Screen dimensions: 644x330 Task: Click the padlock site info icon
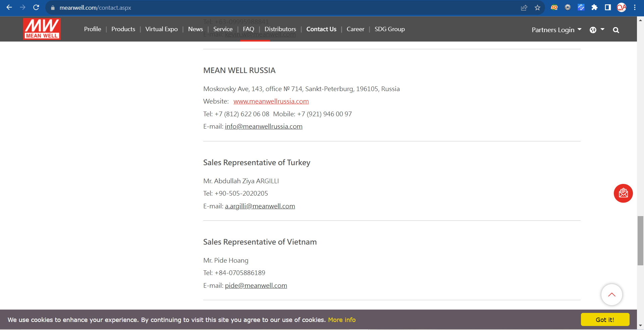(53, 8)
